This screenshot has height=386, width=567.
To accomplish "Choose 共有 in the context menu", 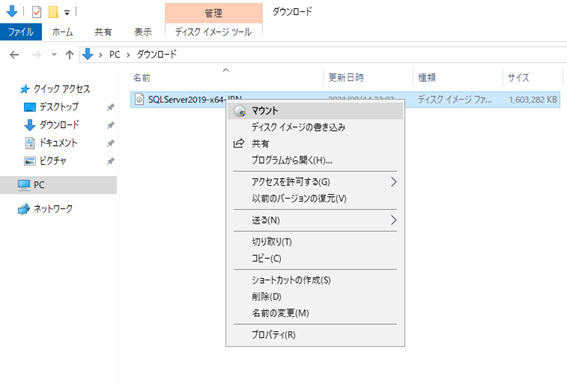I will point(315,144).
